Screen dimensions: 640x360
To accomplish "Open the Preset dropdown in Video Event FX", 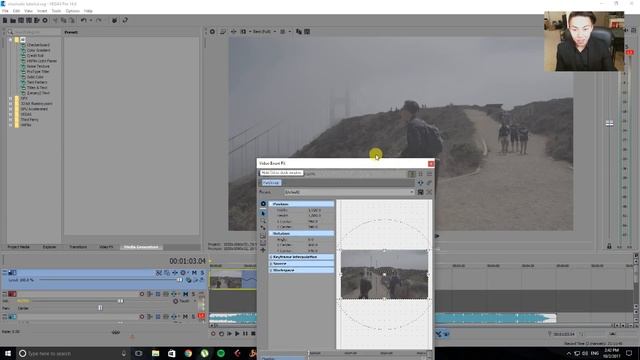I will coord(349,192).
